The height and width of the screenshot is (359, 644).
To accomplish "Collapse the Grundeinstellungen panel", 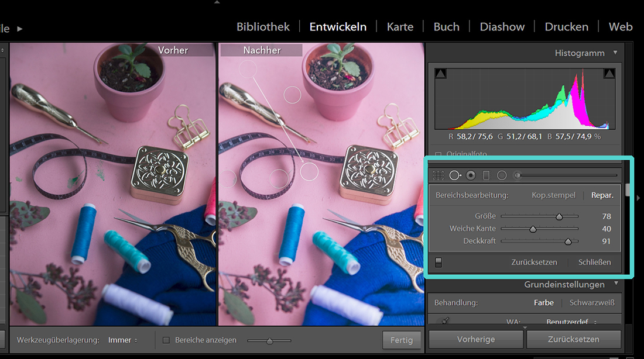I will 615,284.
